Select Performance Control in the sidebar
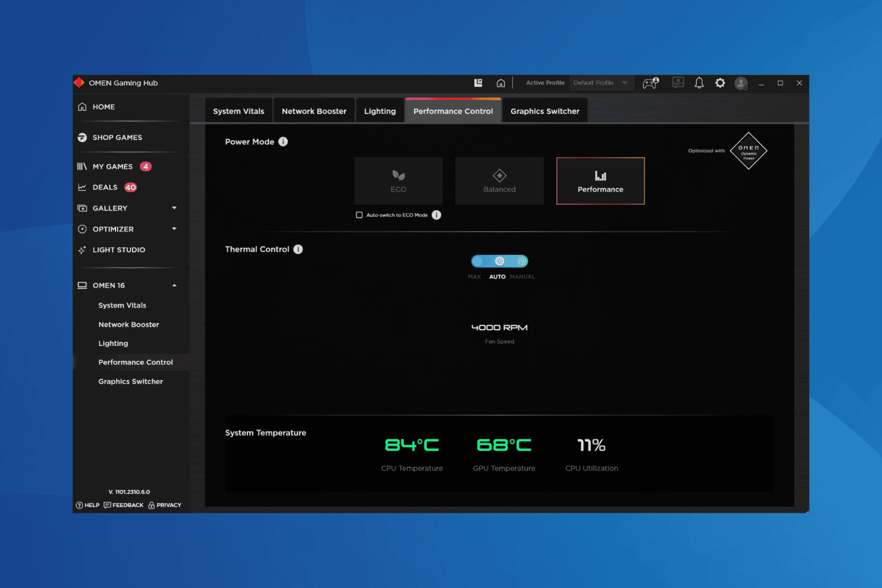Screen dimensions: 882x588 136,362
